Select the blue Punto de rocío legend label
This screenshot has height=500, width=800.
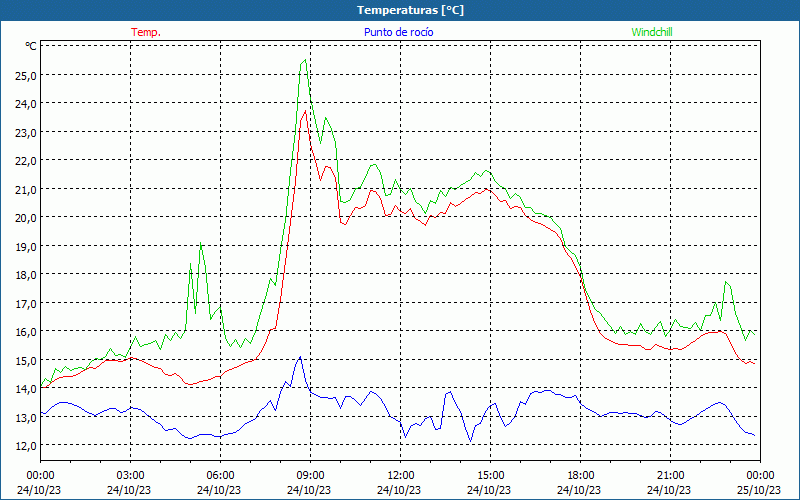398,32
